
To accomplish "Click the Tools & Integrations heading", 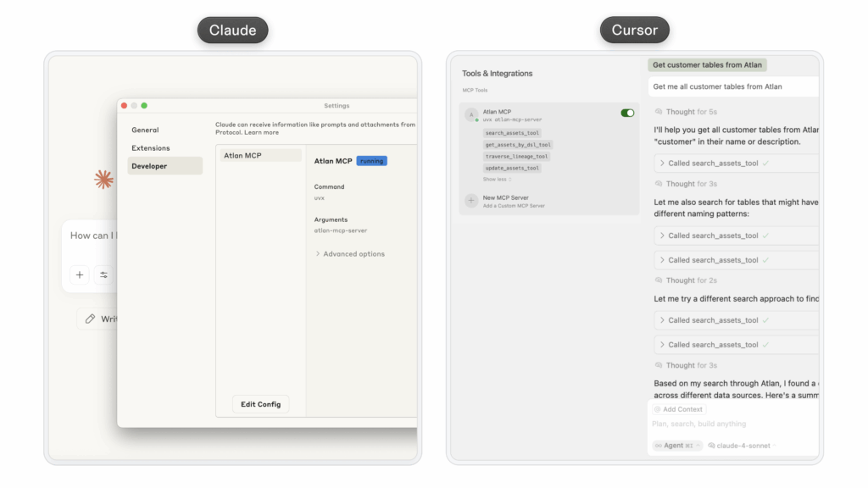I will 497,74.
